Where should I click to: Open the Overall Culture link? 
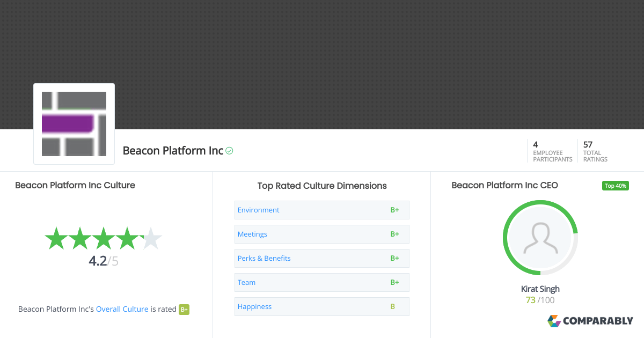pos(122,309)
